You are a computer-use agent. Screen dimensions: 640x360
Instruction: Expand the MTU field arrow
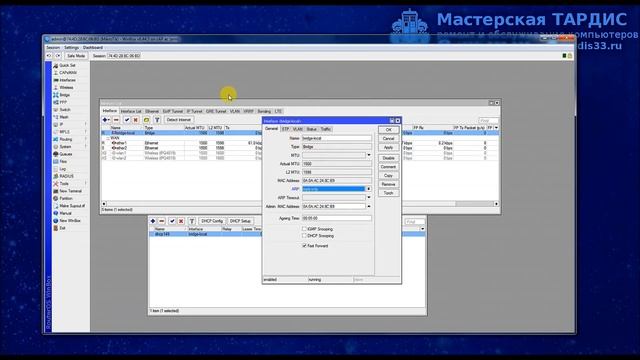tap(369, 155)
